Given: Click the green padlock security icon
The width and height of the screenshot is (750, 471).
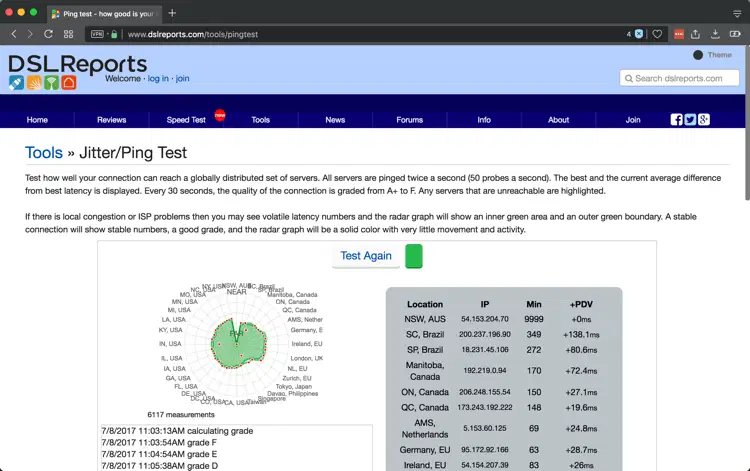Looking at the screenshot, I should coord(114,34).
